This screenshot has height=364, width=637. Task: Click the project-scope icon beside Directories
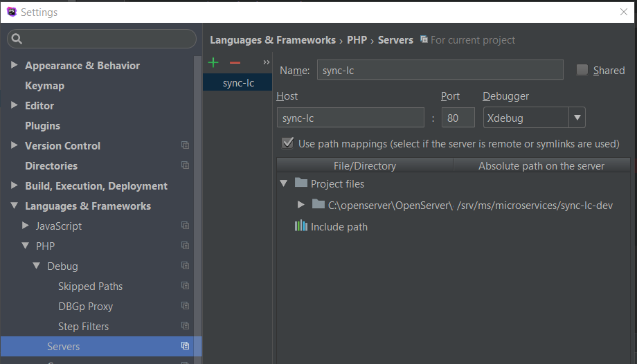tap(185, 165)
